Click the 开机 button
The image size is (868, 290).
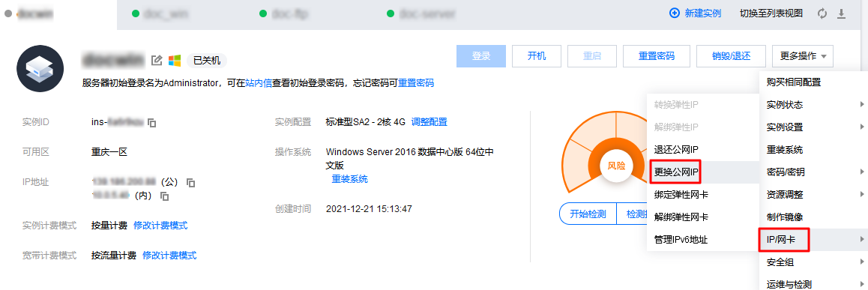(x=537, y=56)
